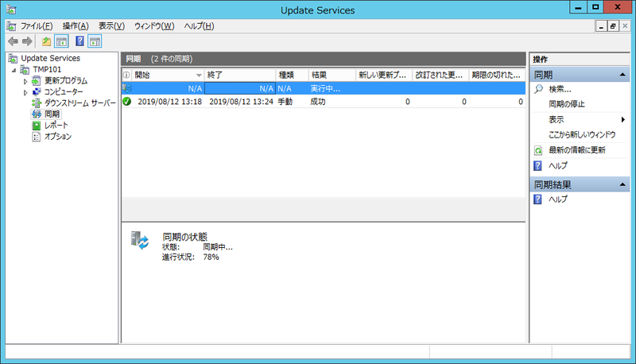Viewport: 636px width, 364px height.
Task: Click the magnifier icon beside 検索...
Action: (x=538, y=89)
